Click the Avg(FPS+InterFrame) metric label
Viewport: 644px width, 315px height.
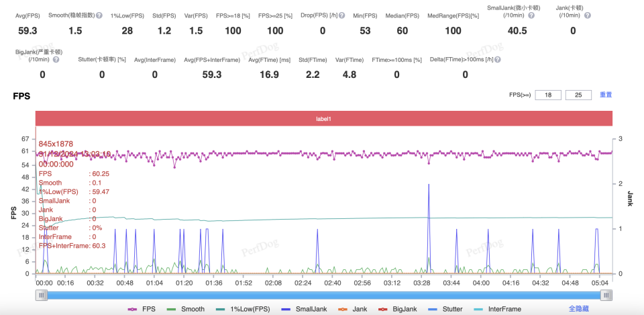click(x=212, y=60)
